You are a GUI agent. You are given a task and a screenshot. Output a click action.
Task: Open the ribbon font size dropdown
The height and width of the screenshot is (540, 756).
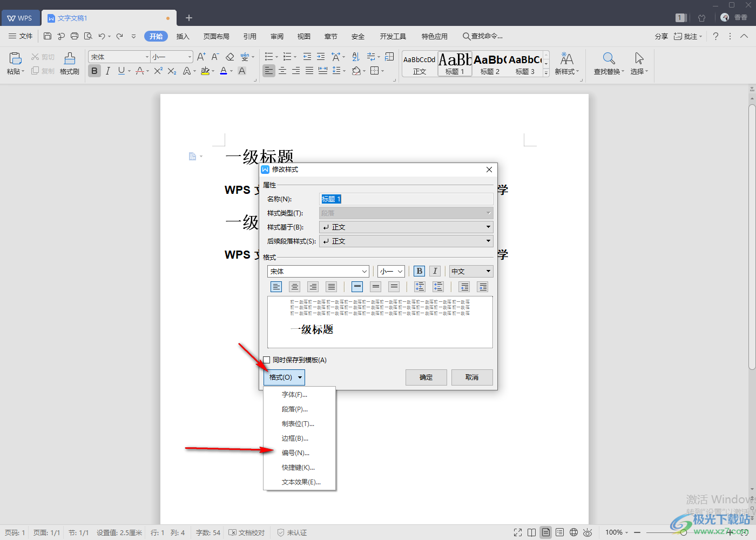click(x=190, y=57)
